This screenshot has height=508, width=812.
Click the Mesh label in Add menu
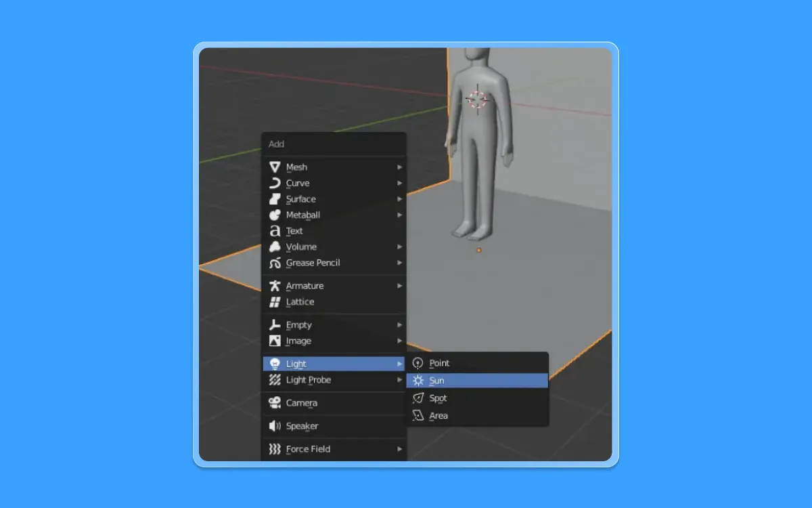click(x=296, y=167)
